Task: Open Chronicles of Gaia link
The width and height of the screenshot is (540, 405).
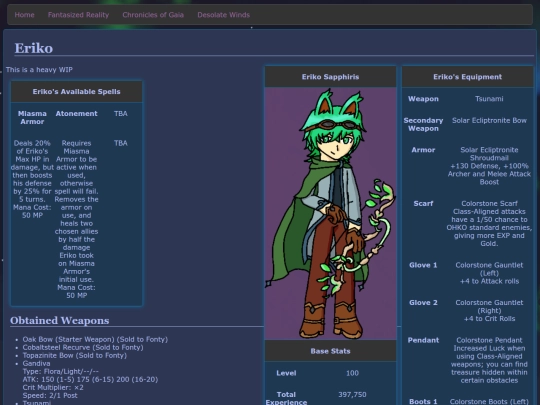Action: coord(153,15)
